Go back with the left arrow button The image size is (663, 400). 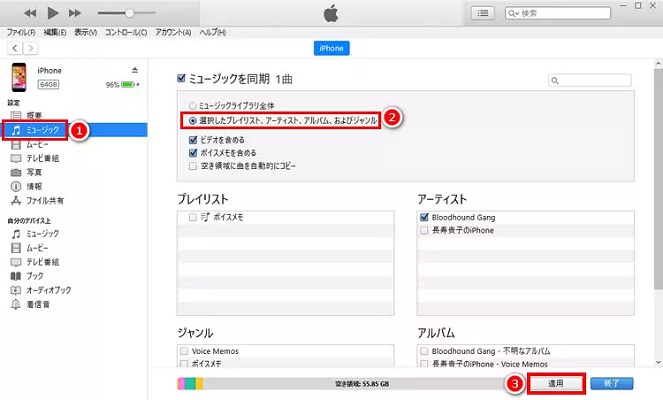click(x=15, y=48)
